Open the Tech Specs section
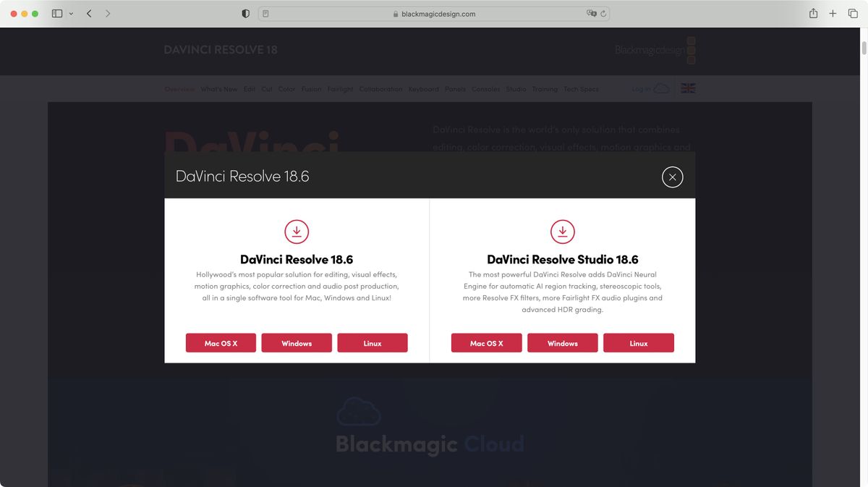868x487 pixels. pos(581,89)
